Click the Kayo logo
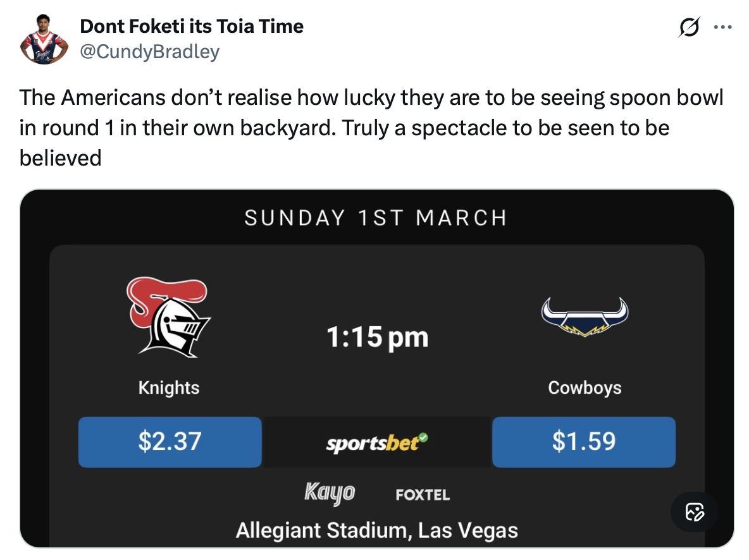 (x=329, y=492)
